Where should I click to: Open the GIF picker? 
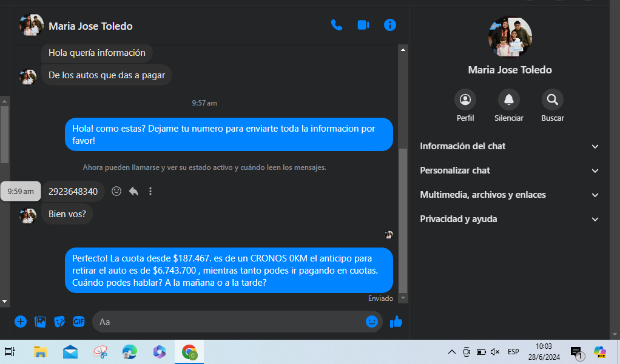click(x=79, y=322)
